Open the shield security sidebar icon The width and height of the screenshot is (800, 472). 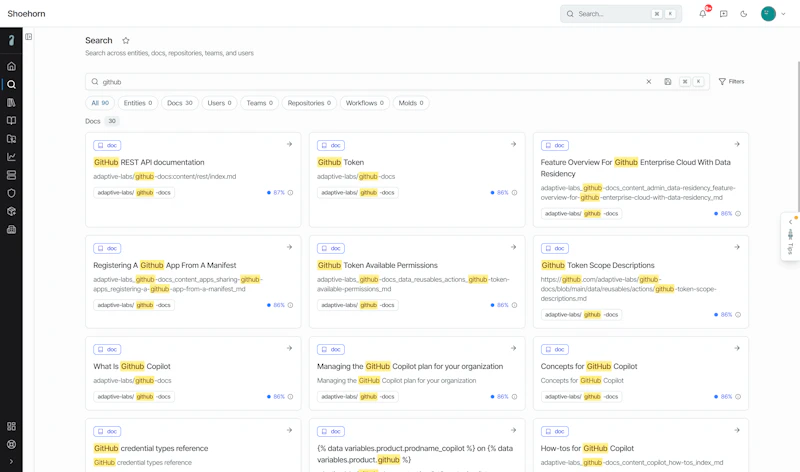tap(11, 193)
